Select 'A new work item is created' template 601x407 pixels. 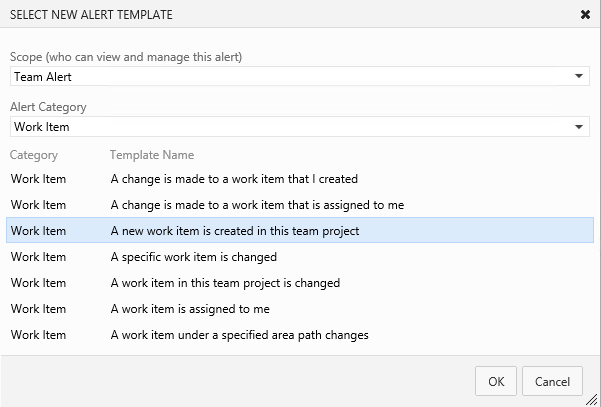tap(234, 231)
